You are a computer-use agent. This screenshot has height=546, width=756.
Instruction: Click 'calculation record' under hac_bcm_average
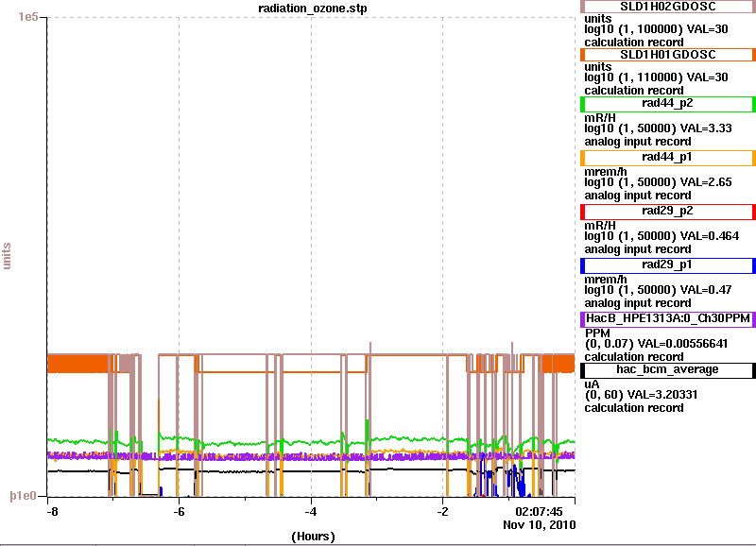coord(634,408)
